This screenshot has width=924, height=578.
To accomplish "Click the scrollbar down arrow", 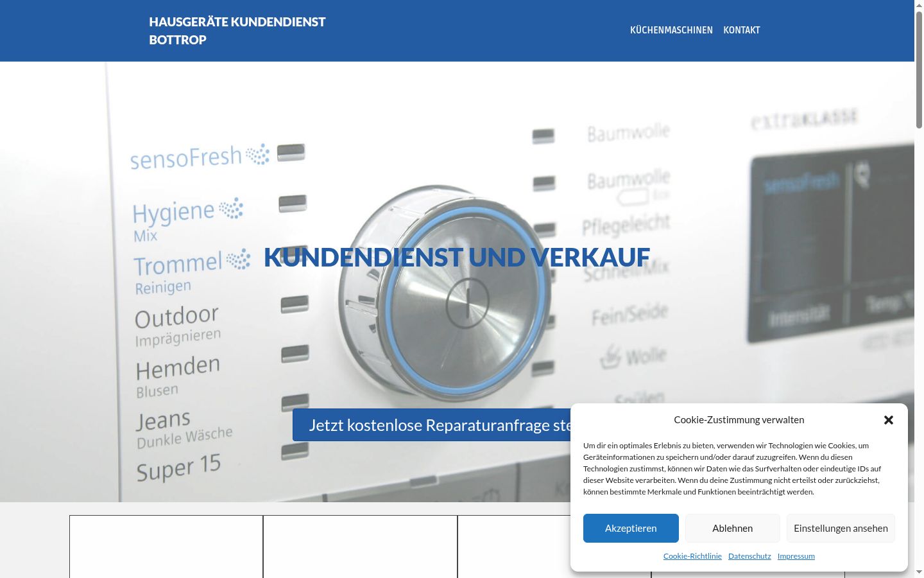I will [919, 572].
